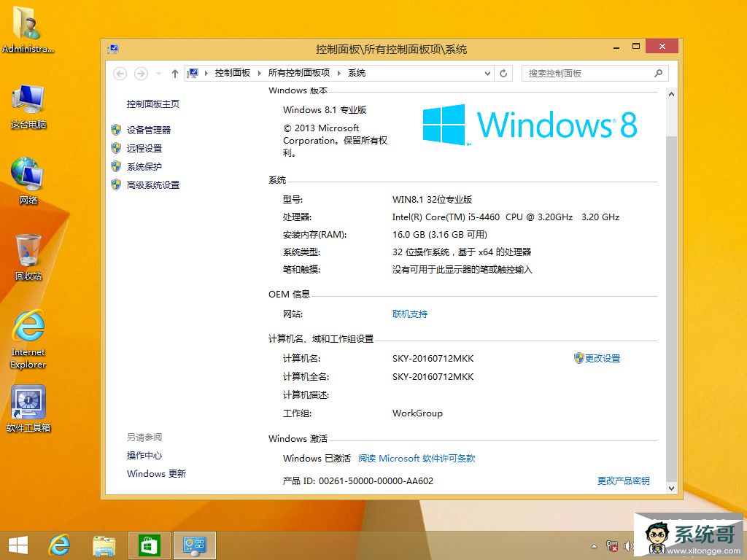Select 控制面板 in the address breadcrumb
This screenshot has height=560, width=747.
coord(233,73)
